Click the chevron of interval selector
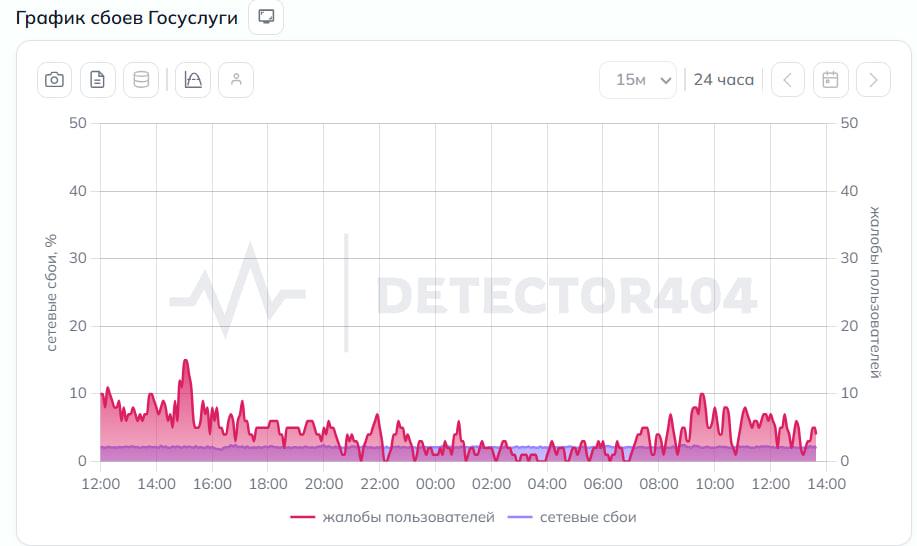The width and height of the screenshot is (917, 546). pyautogui.click(x=666, y=80)
